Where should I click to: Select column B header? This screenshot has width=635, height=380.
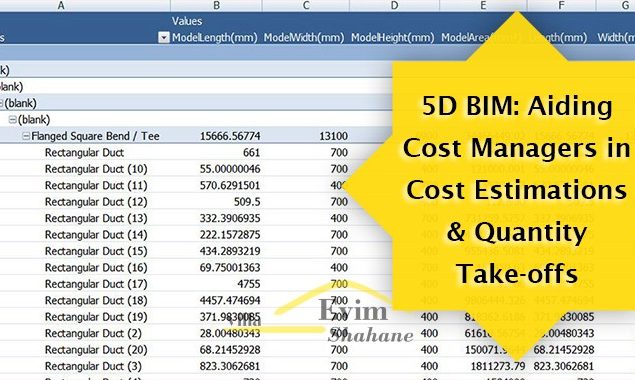[217, 5]
